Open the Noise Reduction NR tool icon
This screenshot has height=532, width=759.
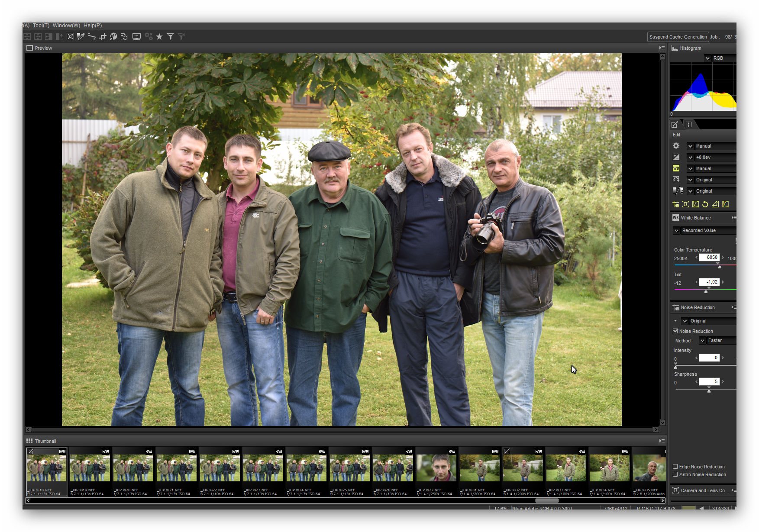675,204
